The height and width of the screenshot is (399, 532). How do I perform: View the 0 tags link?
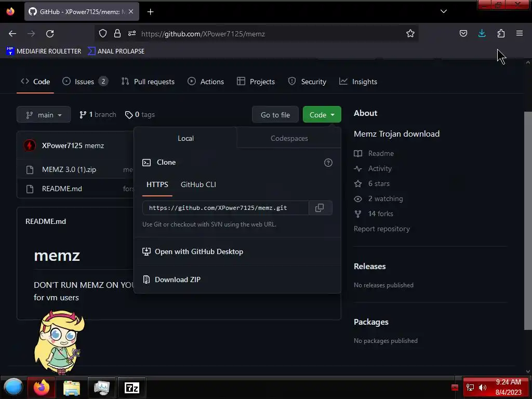click(140, 115)
